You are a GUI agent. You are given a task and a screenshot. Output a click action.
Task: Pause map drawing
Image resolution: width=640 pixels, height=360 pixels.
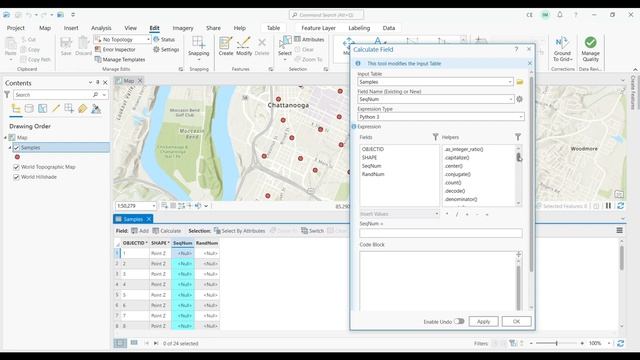(x=608, y=206)
